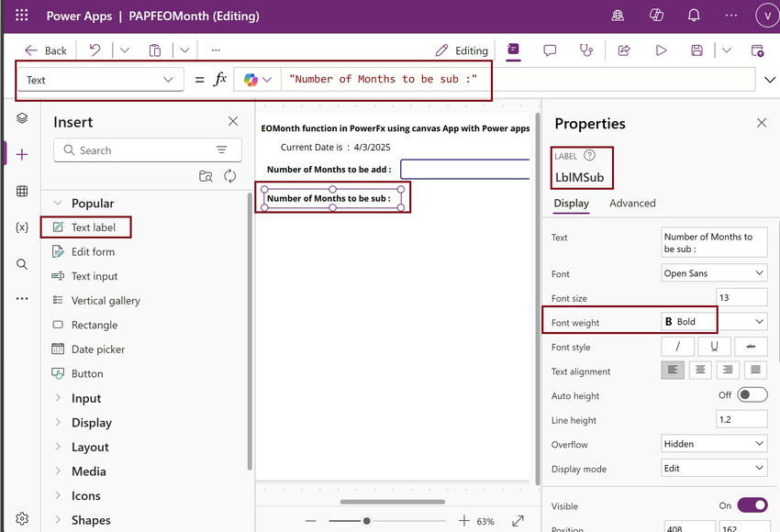Expand the save options arrow
The height and width of the screenshot is (532, 780).
726,50
